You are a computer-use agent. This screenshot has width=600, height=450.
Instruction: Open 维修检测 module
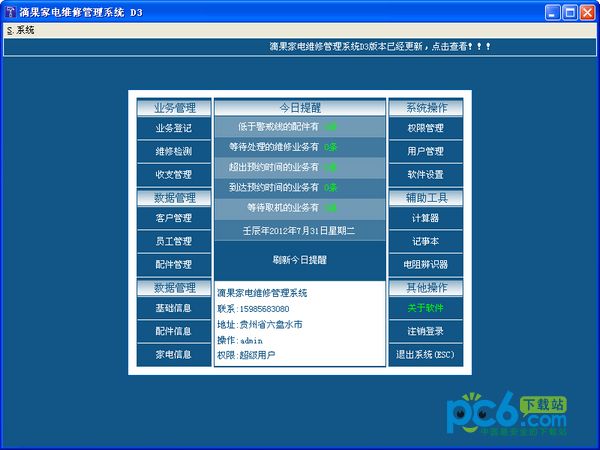[x=174, y=152]
